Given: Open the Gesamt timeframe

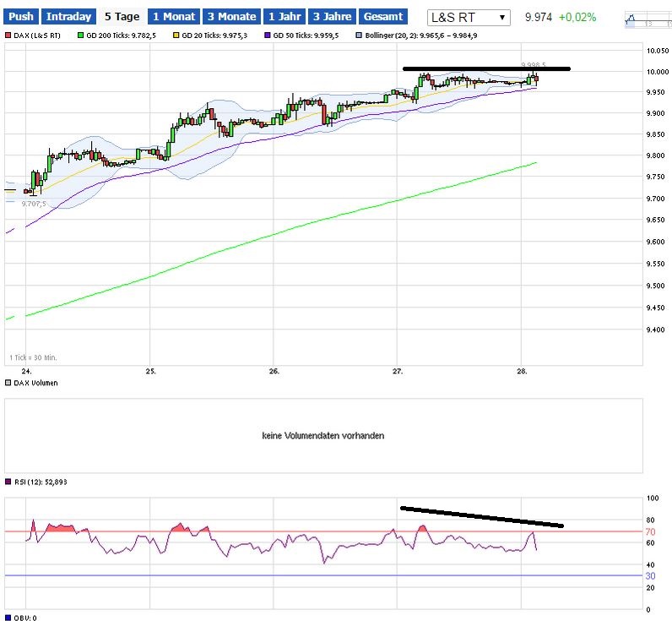Looking at the screenshot, I should [x=383, y=17].
